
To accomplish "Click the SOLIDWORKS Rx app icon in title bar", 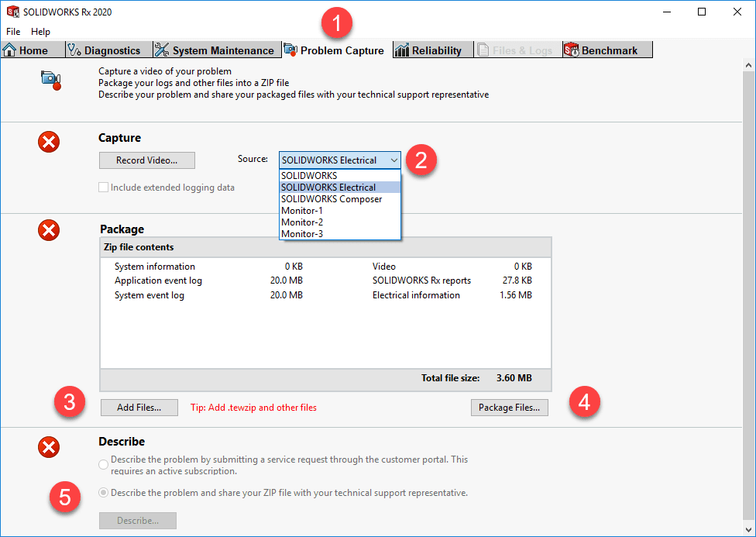I will tap(12, 12).
